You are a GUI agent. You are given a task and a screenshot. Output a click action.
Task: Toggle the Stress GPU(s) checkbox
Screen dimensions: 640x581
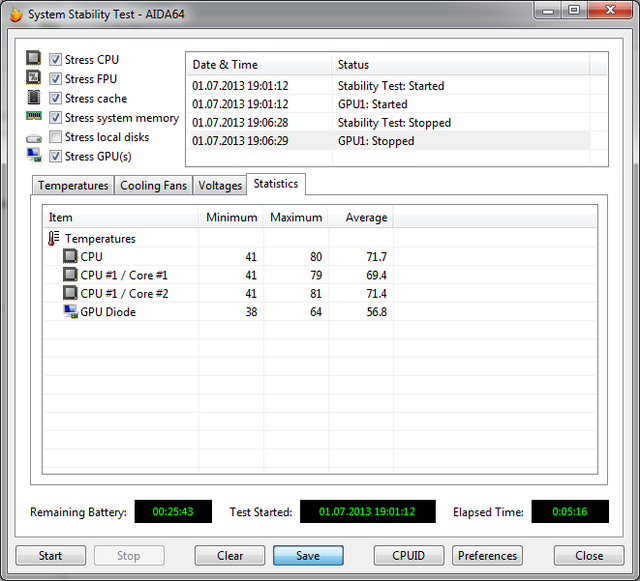(x=56, y=156)
